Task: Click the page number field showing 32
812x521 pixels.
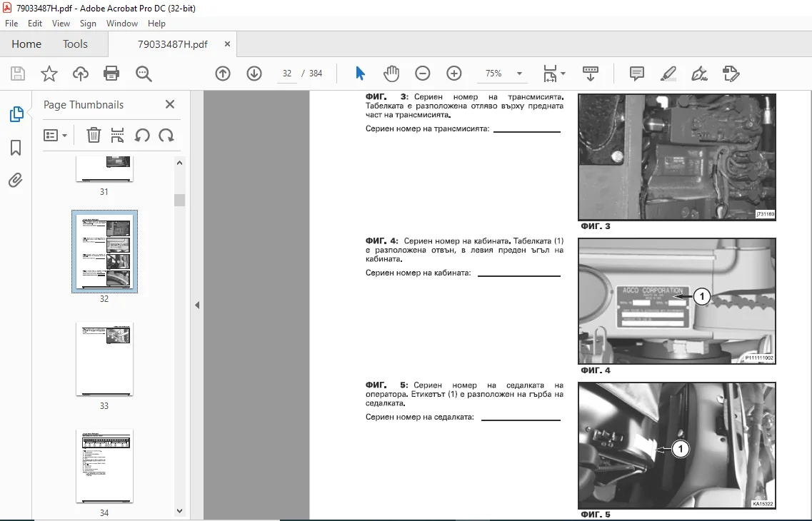Action: click(287, 74)
